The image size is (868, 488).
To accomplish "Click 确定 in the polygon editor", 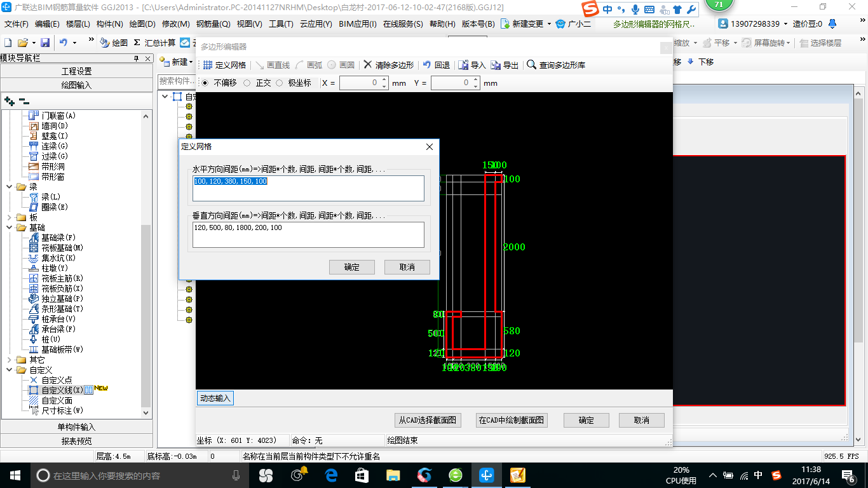I will pyautogui.click(x=587, y=420).
